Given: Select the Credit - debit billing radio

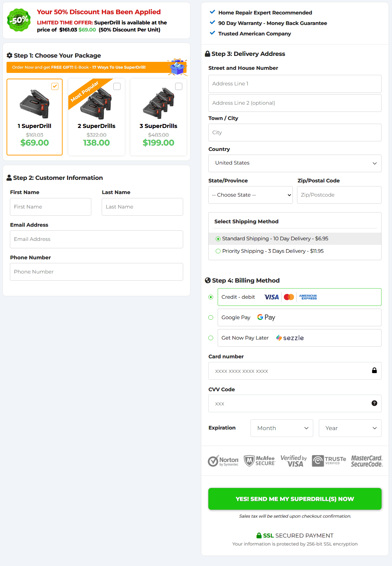Looking at the screenshot, I should tap(211, 297).
